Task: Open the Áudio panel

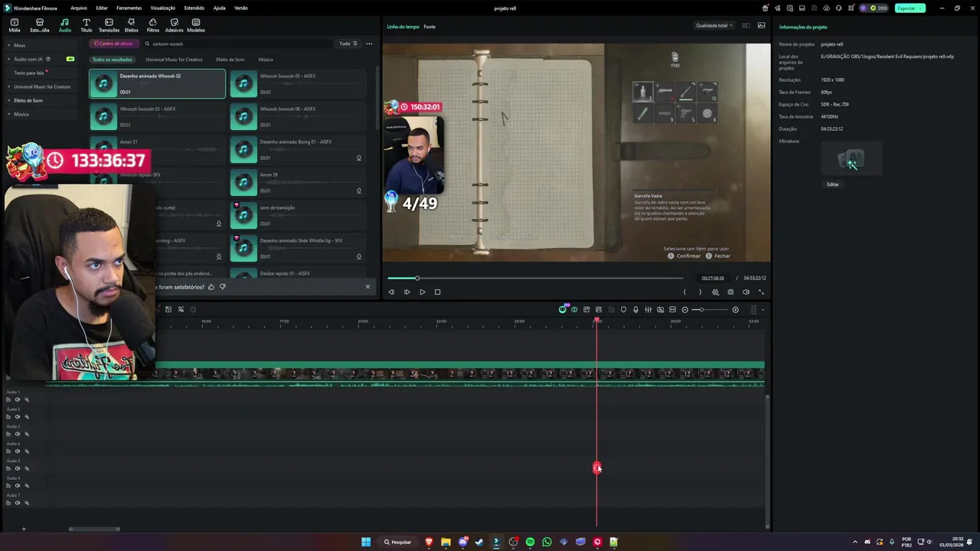Action: (64, 25)
